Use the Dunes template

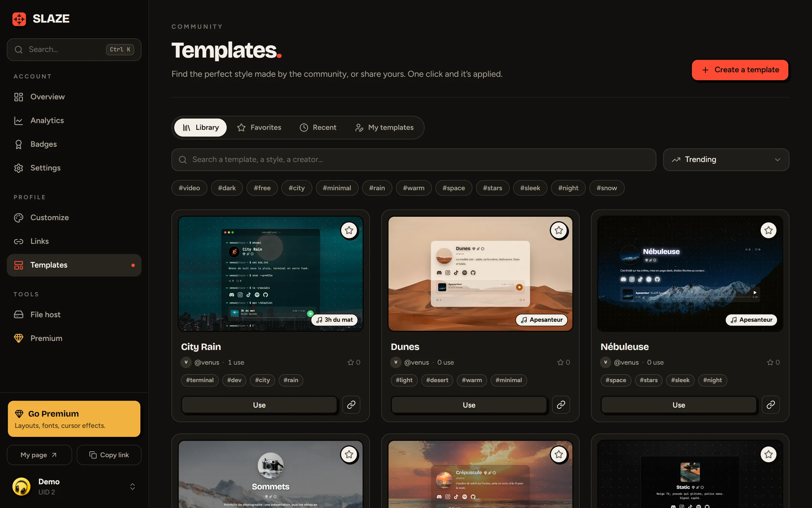pyautogui.click(x=469, y=405)
